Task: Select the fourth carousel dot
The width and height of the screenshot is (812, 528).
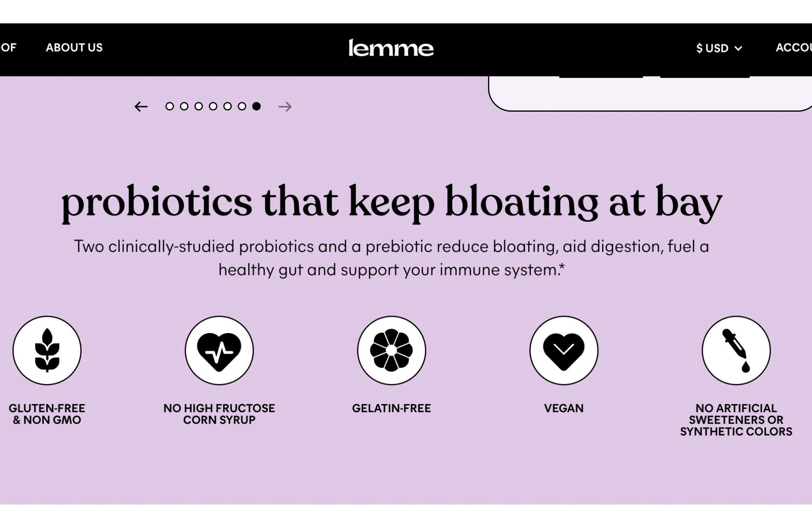Action: (213, 106)
